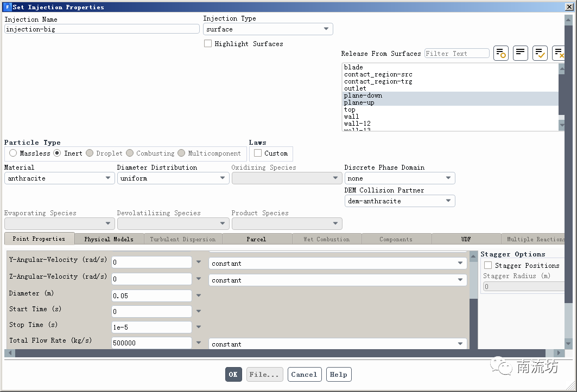Enable the Highlight Surfaces checkbox
The height and width of the screenshot is (392, 577).
pos(208,44)
